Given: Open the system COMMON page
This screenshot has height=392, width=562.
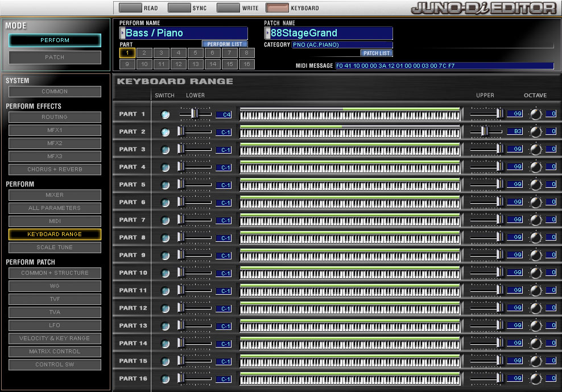Looking at the screenshot, I should coord(55,92).
